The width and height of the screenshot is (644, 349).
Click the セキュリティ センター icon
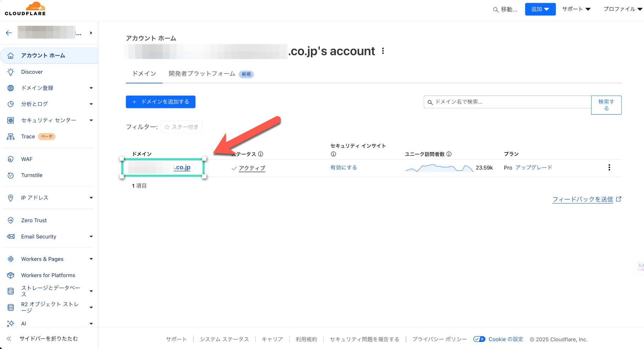11,120
